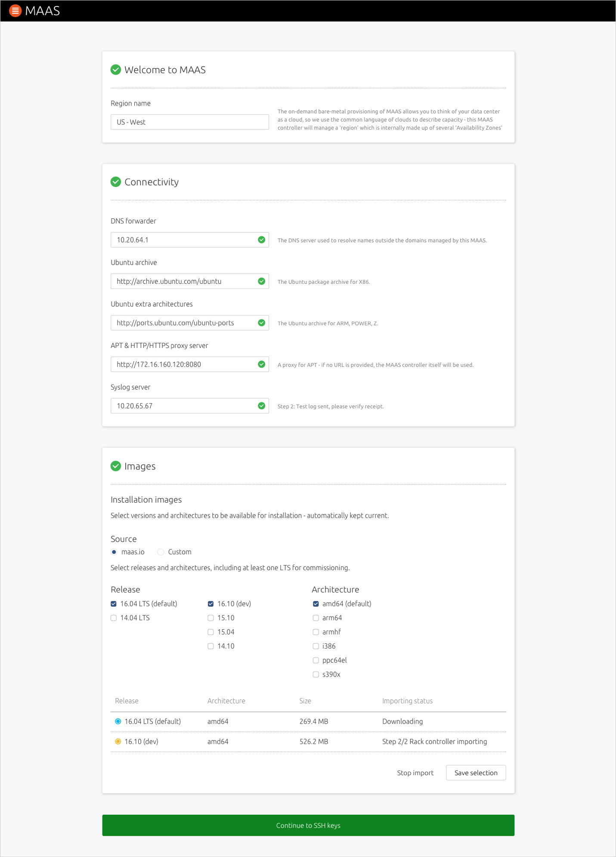This screenshot has width=616, height=857.
Task: Tick the arm64 architecture checkbox
Action: 316,618
